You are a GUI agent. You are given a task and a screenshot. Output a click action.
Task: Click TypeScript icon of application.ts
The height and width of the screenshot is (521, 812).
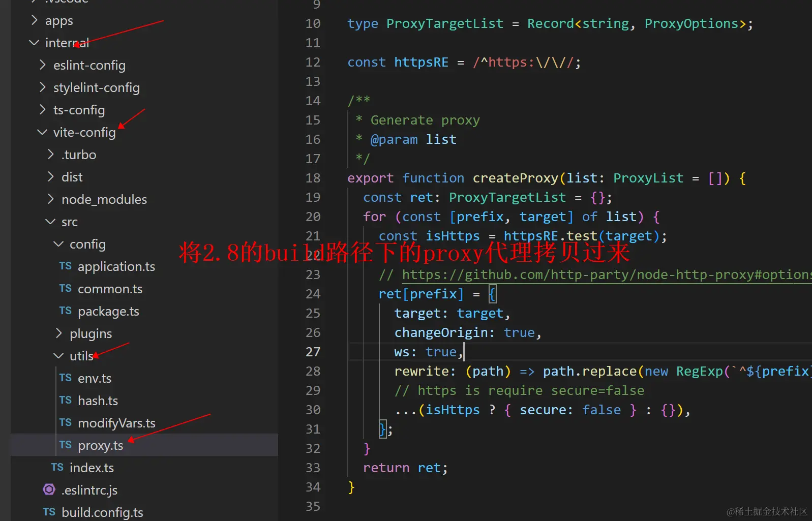click(x=65, y=266)
